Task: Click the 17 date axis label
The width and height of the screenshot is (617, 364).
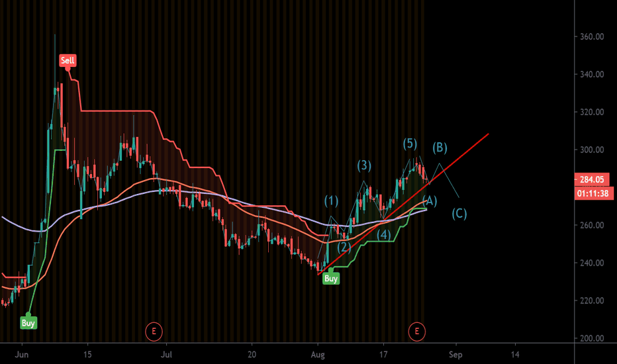Action: tap(383, 355)
